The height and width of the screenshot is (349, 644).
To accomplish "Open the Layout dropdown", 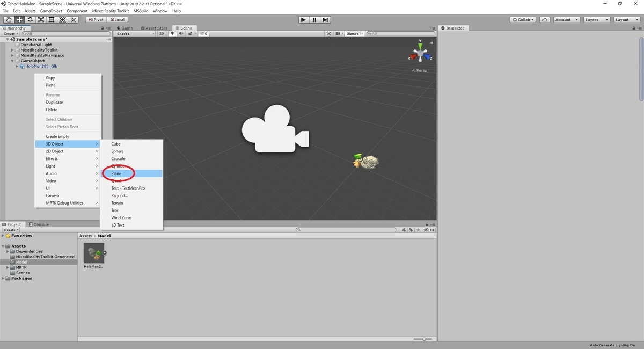I will coord(626,20).
